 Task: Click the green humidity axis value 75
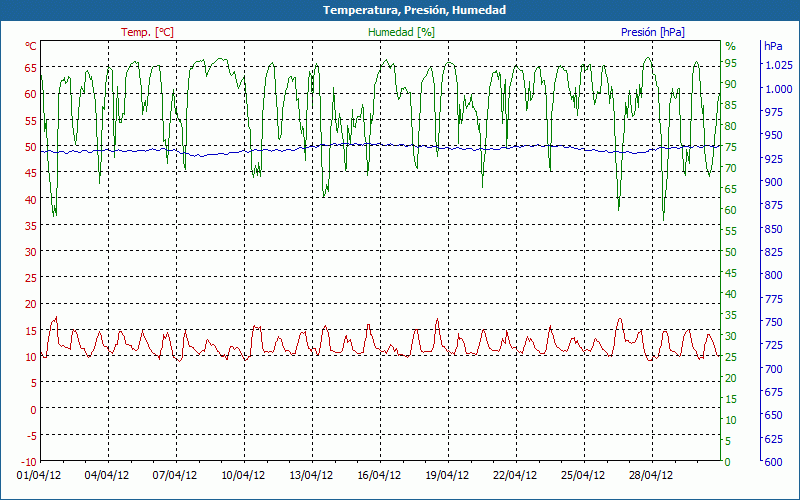click(731, 147)
